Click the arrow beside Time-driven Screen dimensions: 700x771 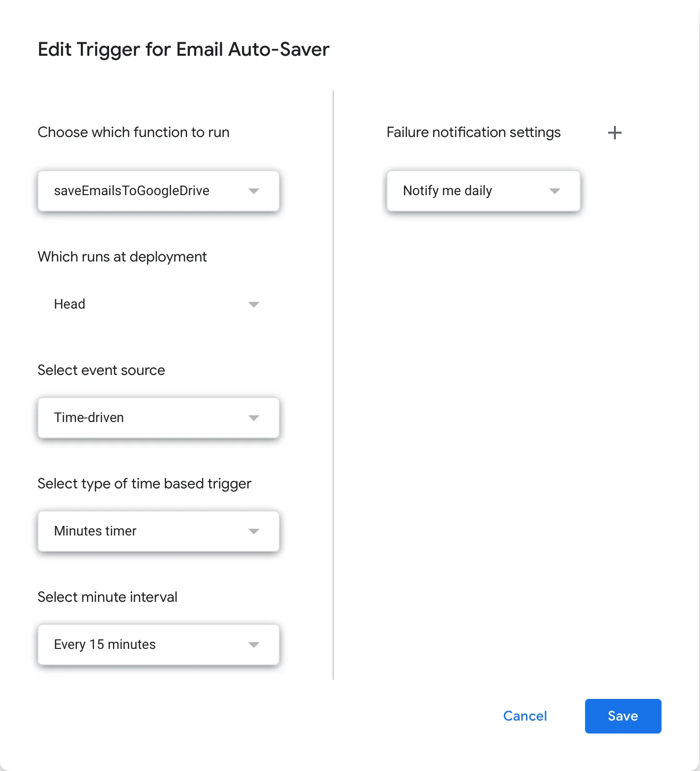point(254,418)
